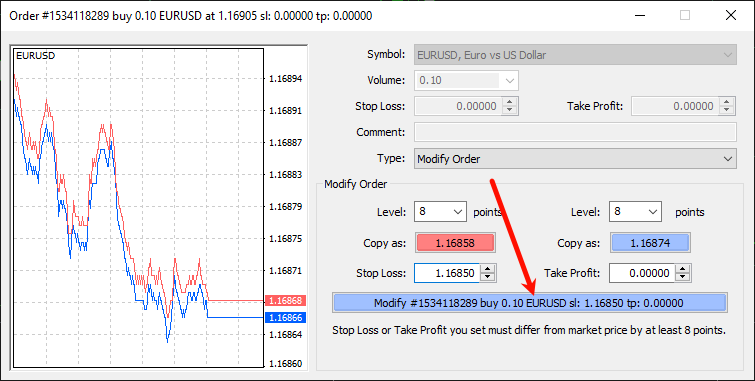
Task: Increase Modify Order Take Profit with up arrow
Action: (x=683, y=269)
